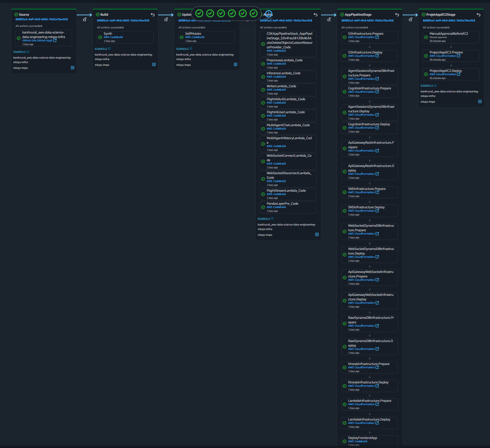
Task: Click success check icon beside Synth action
Action: (x=100, y=37)
